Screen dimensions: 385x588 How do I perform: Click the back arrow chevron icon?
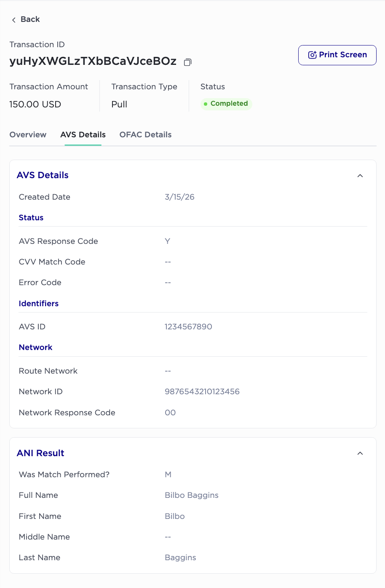(x=13, y=20)
